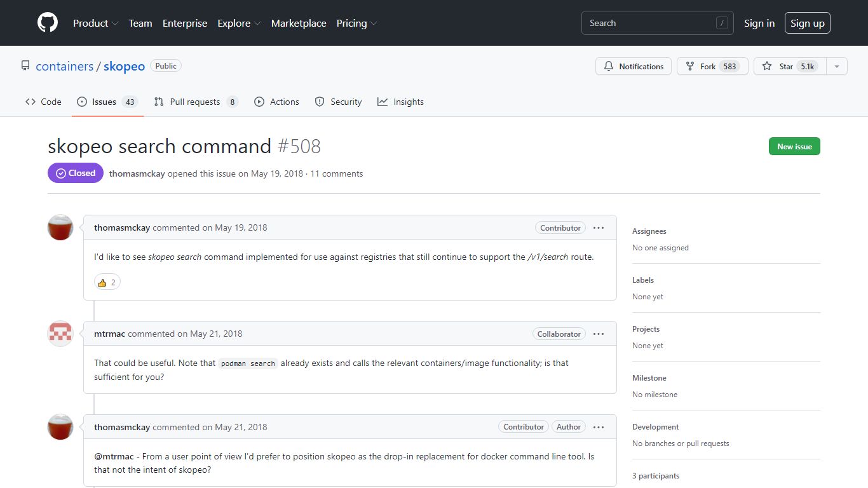Switch to the Code tab
This screenshot has width=868, height=488.
coord(43,102)
